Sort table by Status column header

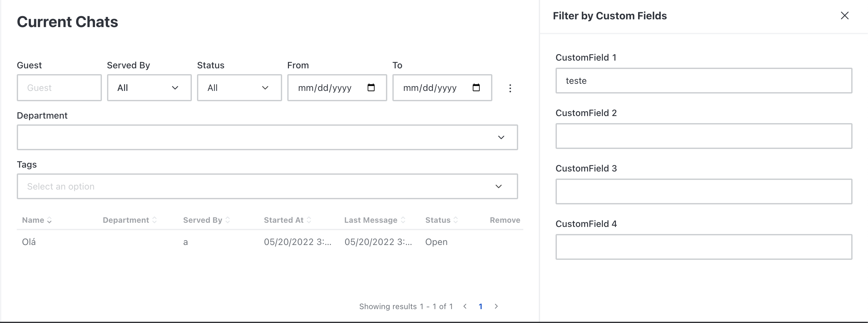[x=441, y=220]
